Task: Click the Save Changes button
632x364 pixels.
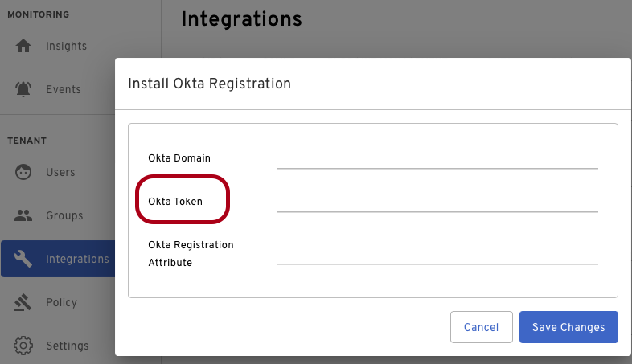Action: pyautogui.click(x=568, y=327)
